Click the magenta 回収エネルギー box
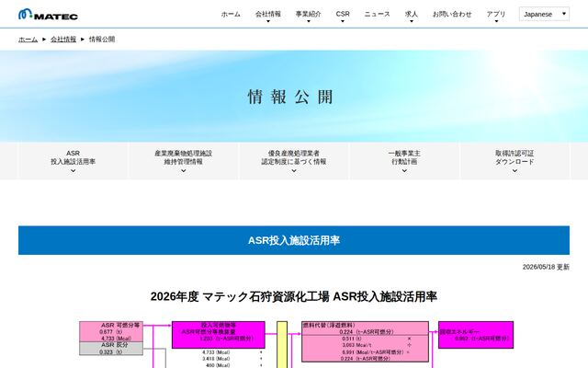This screenshot has width=588, height=368. point(476,335)
